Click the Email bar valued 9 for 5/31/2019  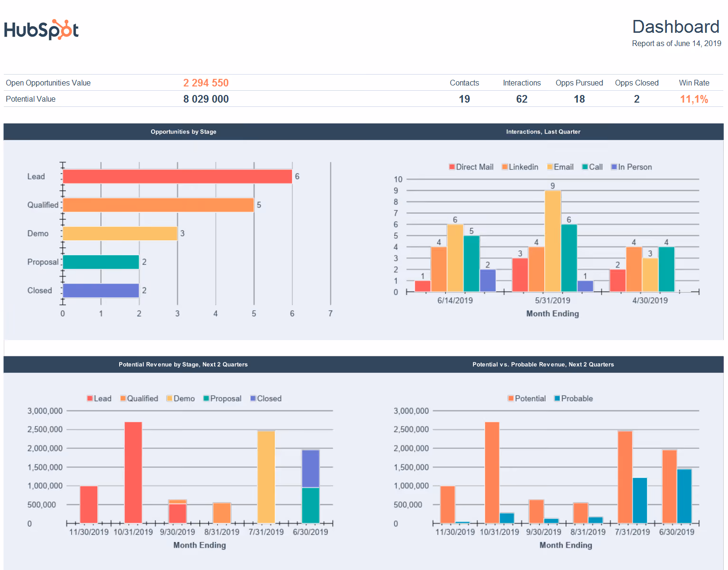[553, 241]
